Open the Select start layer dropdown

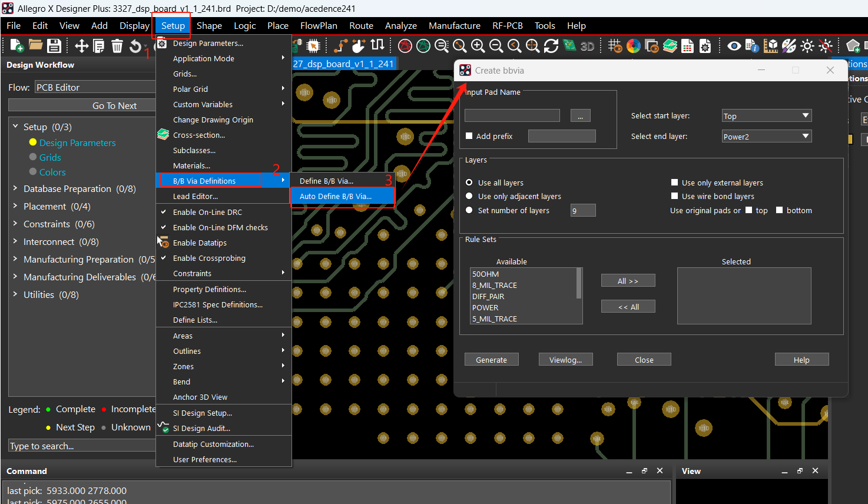[767, 116]
